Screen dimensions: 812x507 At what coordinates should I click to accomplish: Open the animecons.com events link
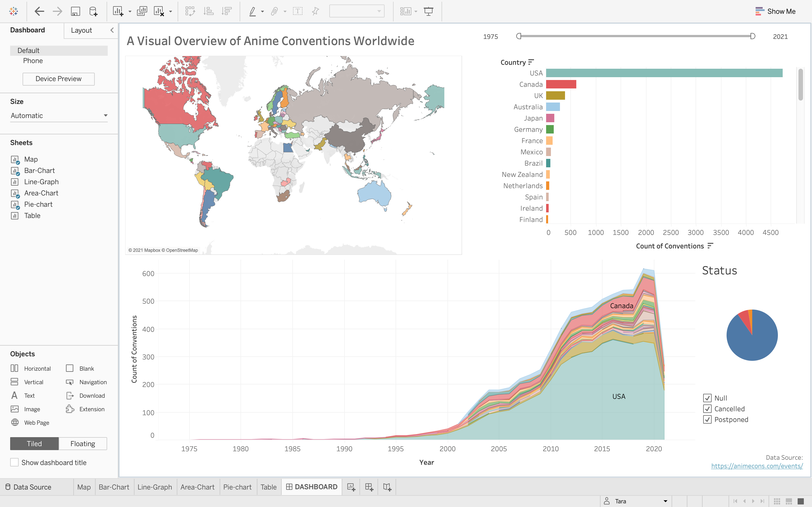point(757,466)
